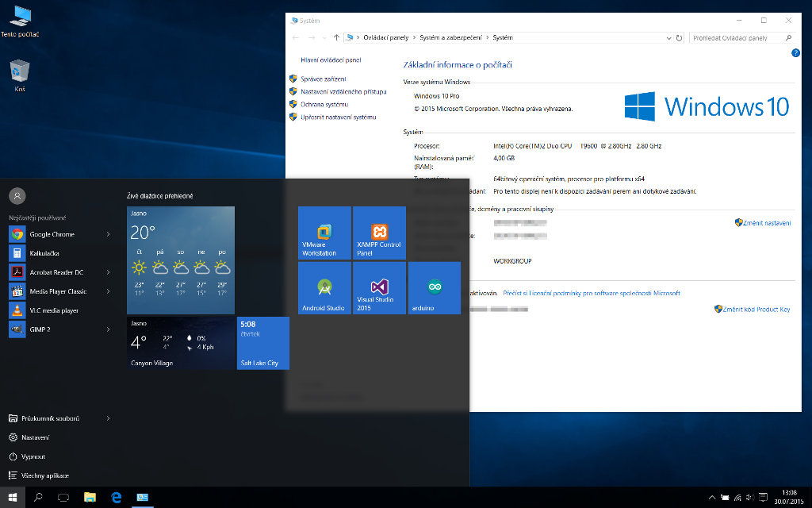The image size is (812, 508).
Task: Expand Media Player Classic jump list arrow
Action: tap(108, 291)
